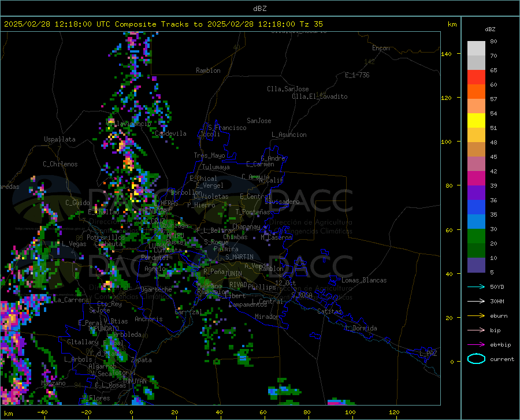Click the 'Potrerillos' map label
520x420 pixels.
pos(106,237)
